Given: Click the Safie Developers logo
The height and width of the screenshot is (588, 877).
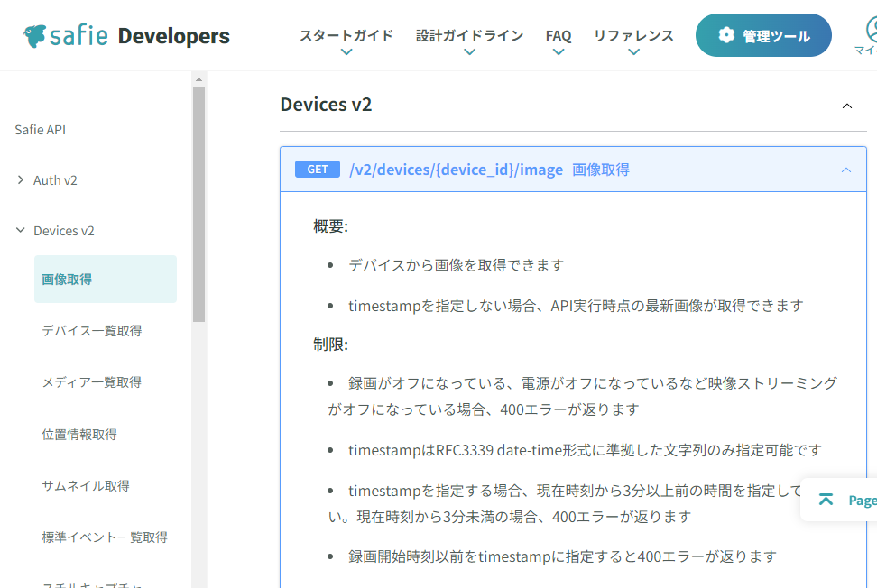Looking at the screenshot, I should pos(126,36).
